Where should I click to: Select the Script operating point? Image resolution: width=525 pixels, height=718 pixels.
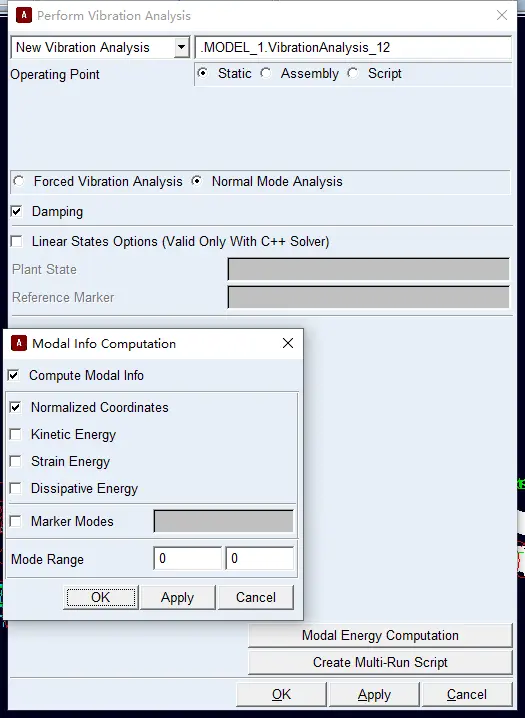[353, 73]
